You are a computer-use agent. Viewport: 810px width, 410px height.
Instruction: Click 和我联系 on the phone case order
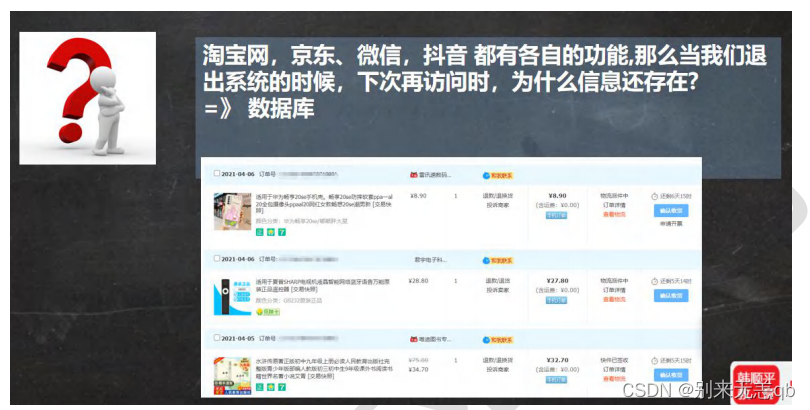498,176
